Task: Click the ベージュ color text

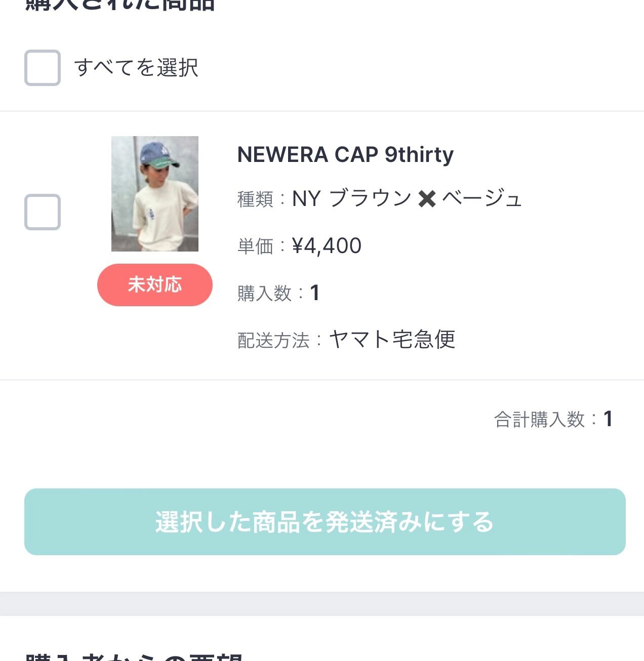Action: point(481,199)
